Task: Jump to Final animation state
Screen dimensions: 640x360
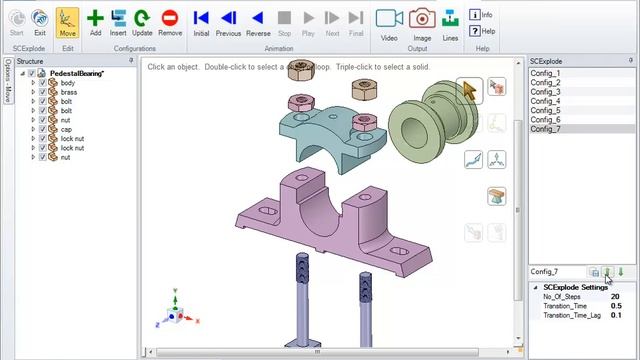Action: [356, 24]
